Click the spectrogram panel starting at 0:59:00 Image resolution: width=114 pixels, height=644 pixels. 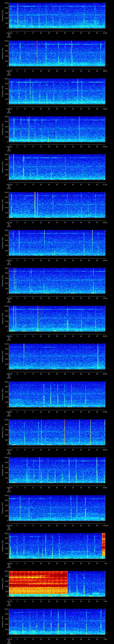[57, 508]
